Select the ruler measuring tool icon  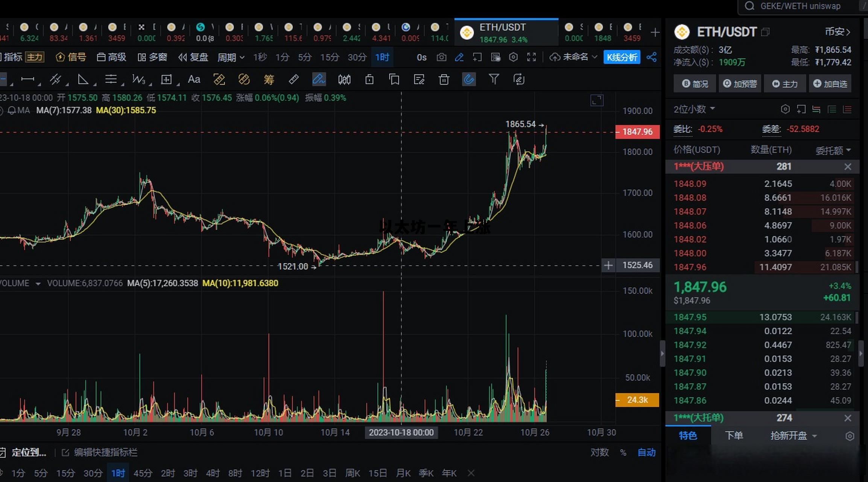tap(293, 79)
